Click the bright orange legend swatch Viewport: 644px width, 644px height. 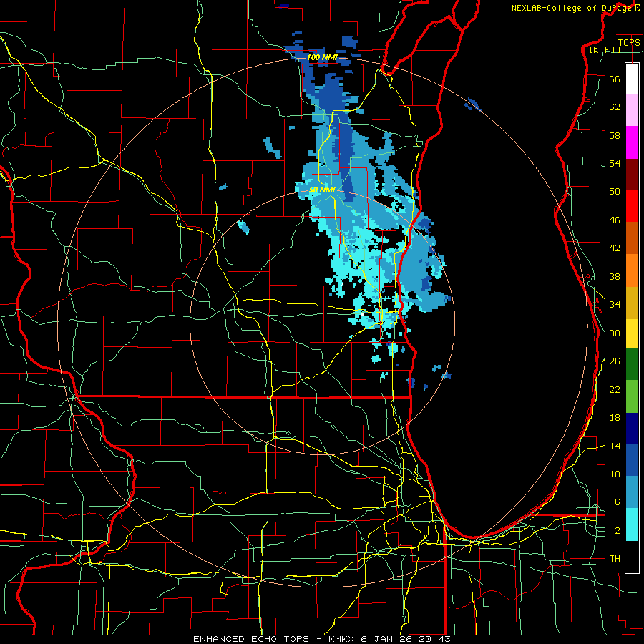(x=632, y=270)
